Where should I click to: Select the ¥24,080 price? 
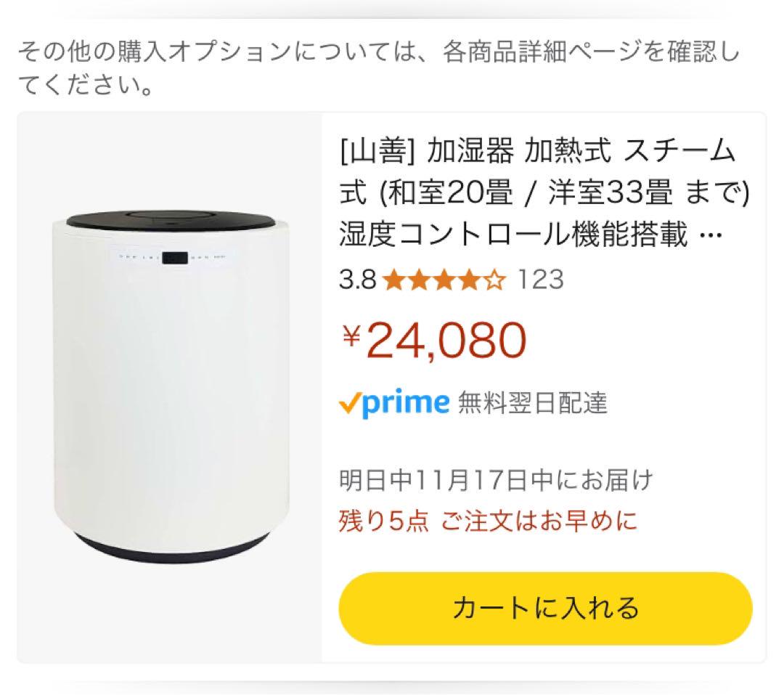(x=434, y=341)
